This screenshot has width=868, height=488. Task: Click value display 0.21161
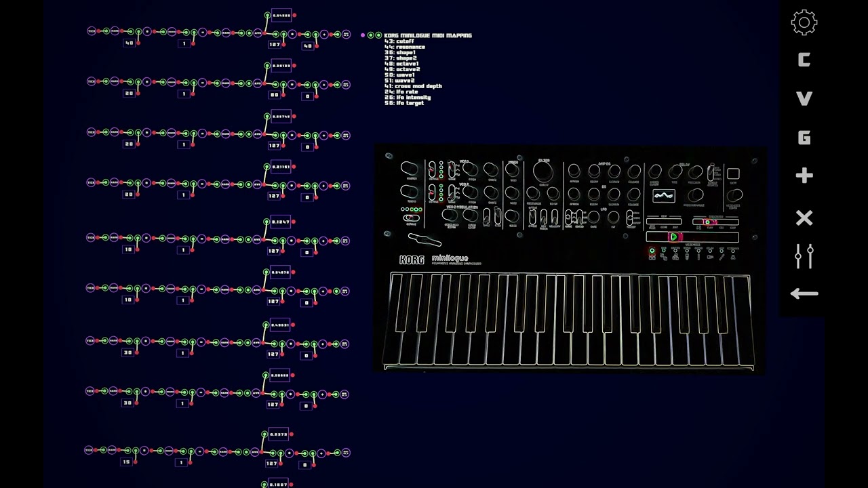(x=281, y=167)
